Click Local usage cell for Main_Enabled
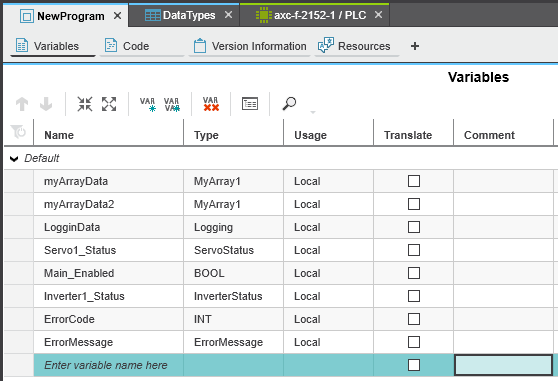558x381 pixels. pos(328,273)
